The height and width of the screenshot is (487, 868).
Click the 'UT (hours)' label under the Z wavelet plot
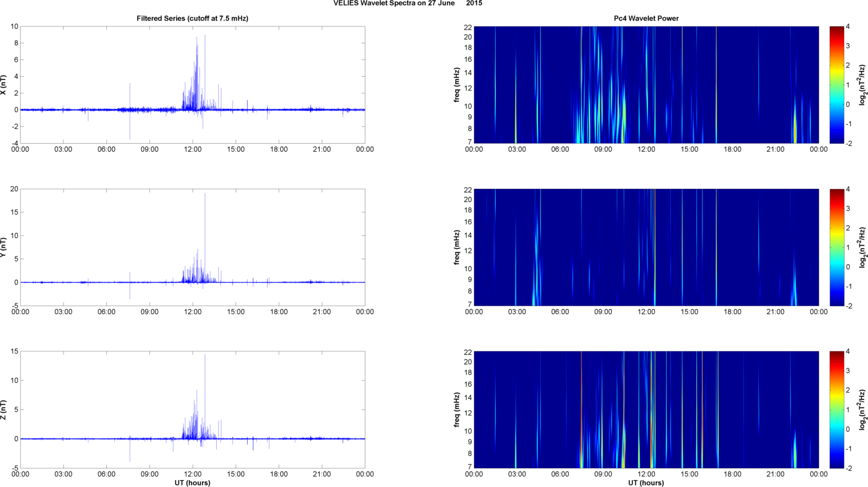point(646,483)
